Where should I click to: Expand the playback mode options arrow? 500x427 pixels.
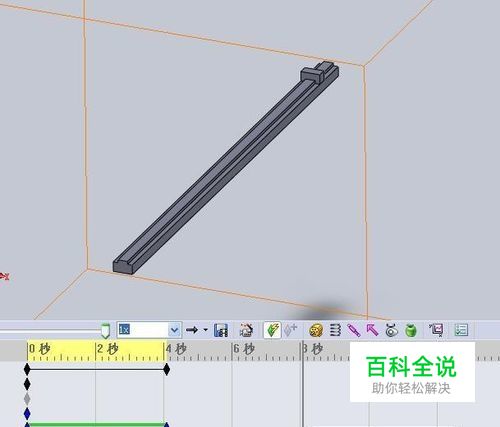(x=206, y=330)
